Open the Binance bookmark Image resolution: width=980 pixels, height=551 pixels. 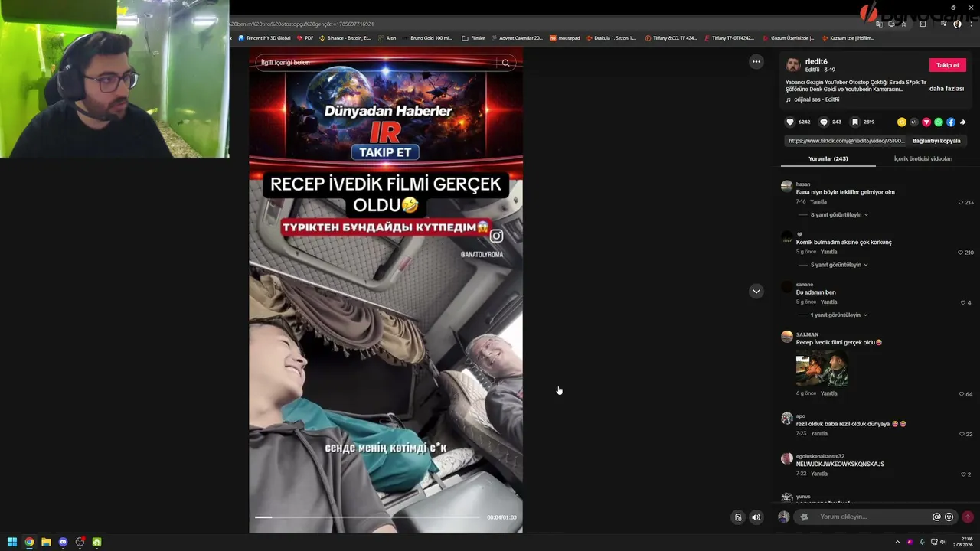point(345,37)
